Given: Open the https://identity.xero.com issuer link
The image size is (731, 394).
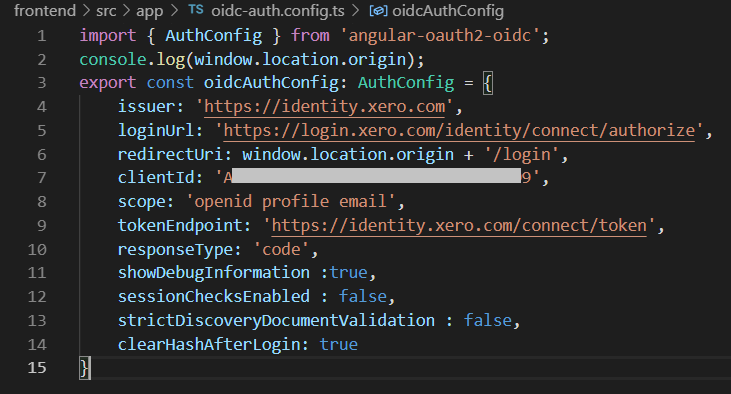Looking at the screenshot, I should tap(324, 106).
